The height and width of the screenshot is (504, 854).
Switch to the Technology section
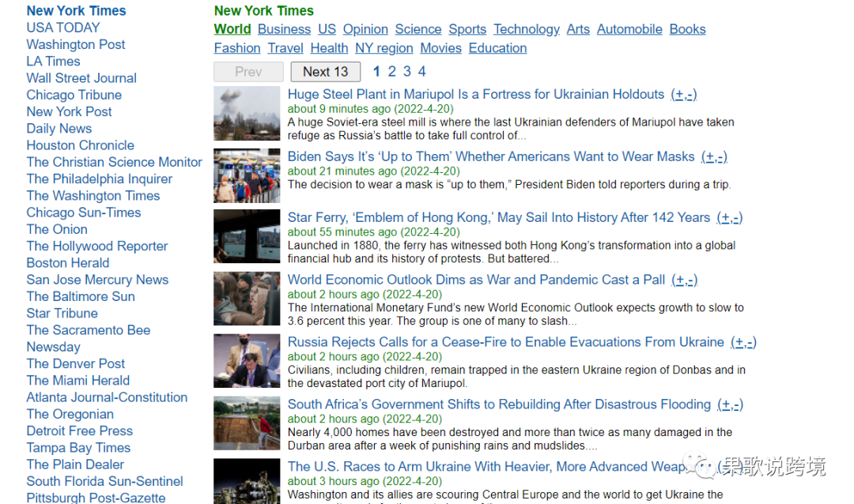[x=527, y=29]
